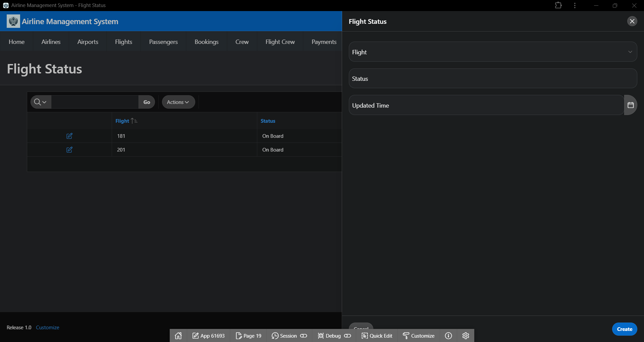Open edit form for flight 181
The width and height of the screenshot is (644, 342).
pos(69,136)
